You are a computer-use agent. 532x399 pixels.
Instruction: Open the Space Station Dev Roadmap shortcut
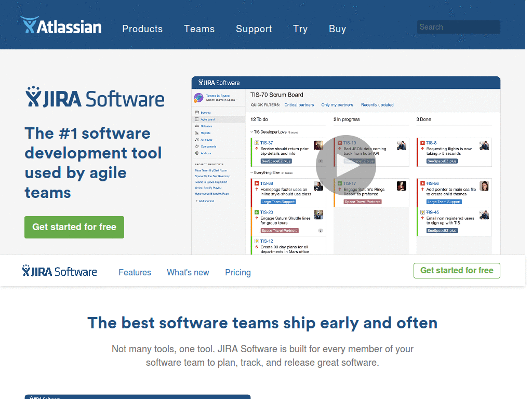point(212,176)
